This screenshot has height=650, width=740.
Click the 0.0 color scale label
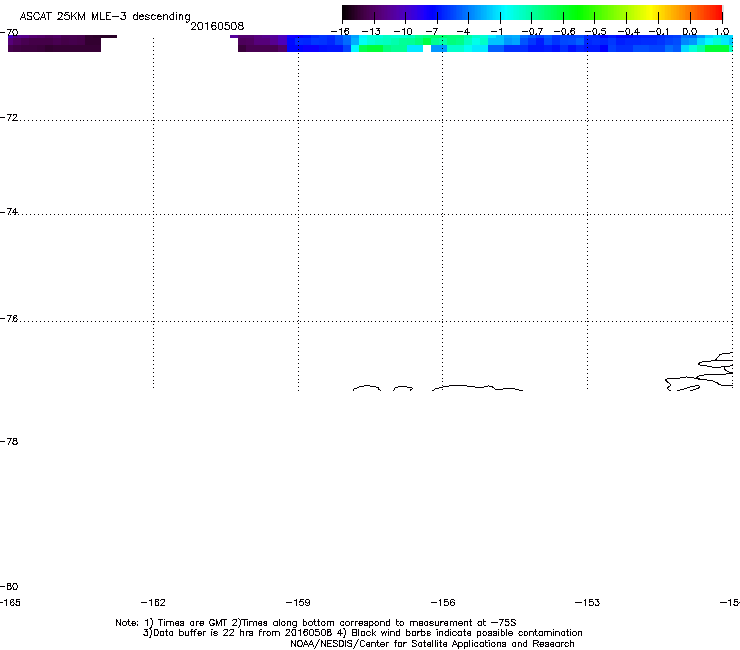690,32
